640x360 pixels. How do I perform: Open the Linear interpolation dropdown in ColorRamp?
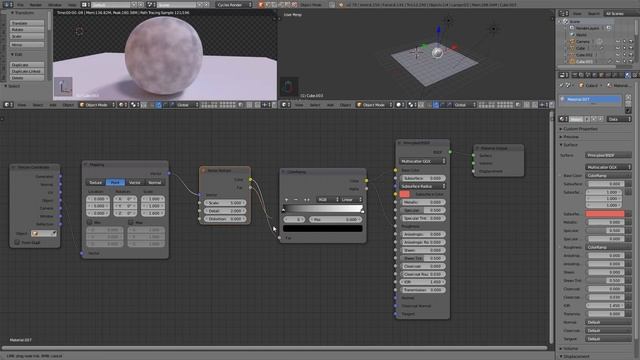[351, 200]
